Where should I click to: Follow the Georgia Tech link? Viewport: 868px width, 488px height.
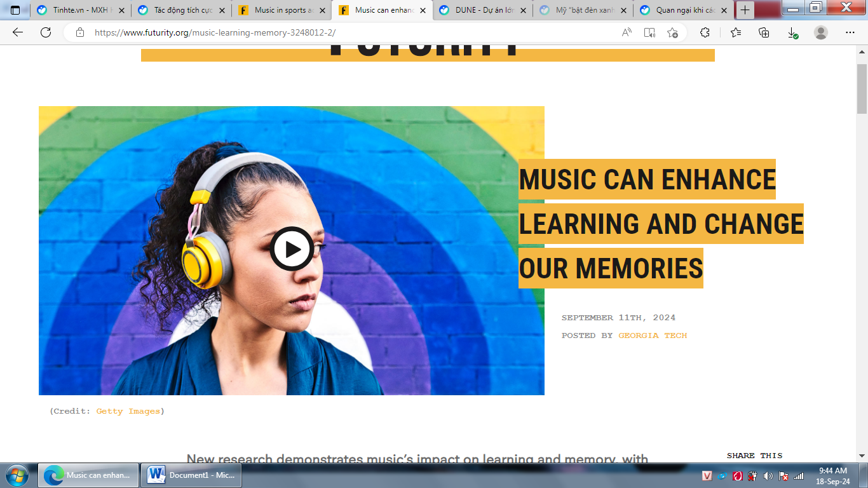(x=653, y=335)
